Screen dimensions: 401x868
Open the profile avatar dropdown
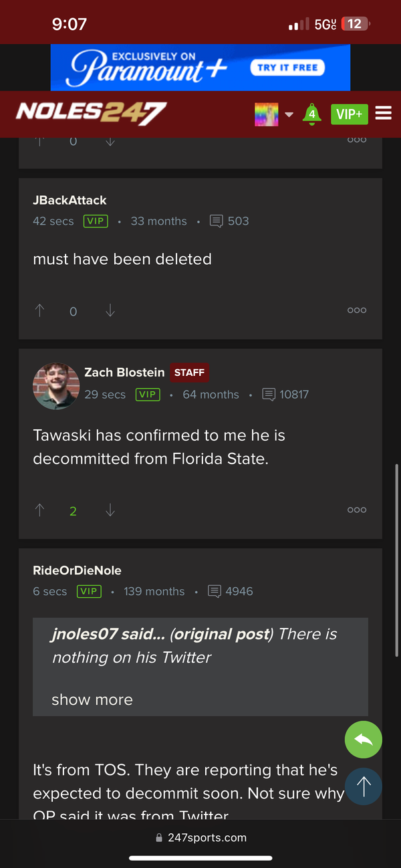click(x=266, y=114)
